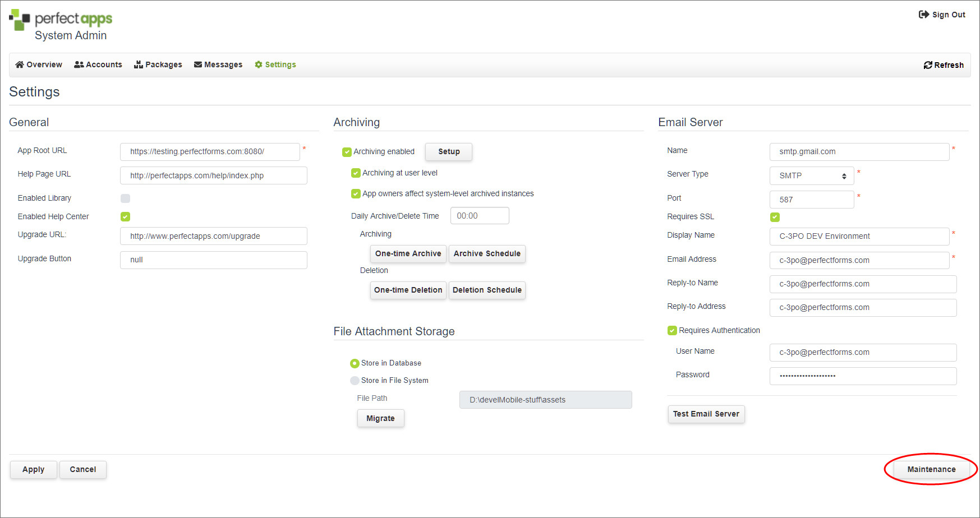Open the Accounts tab
980x518 pixels.
pos(98,64)
